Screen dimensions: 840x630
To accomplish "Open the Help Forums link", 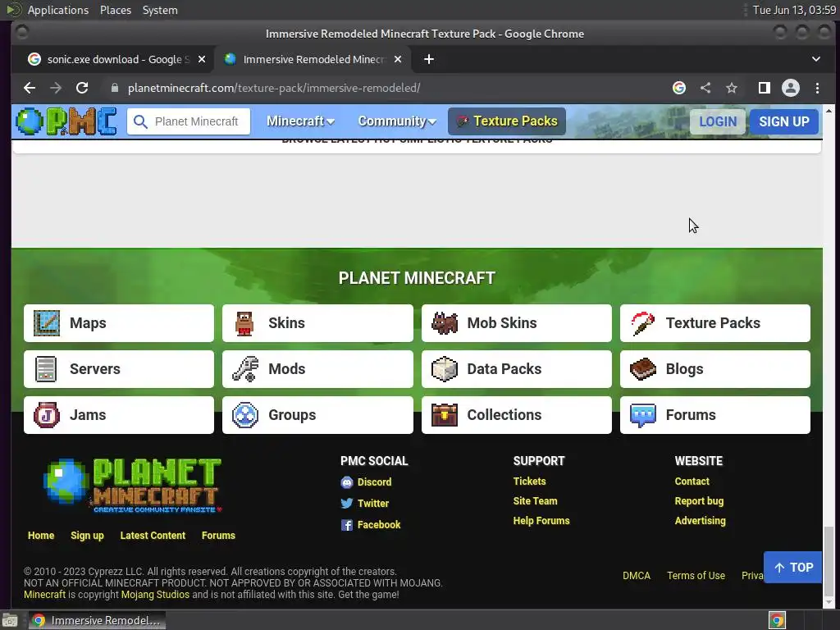I will click(x=541, y=521).
